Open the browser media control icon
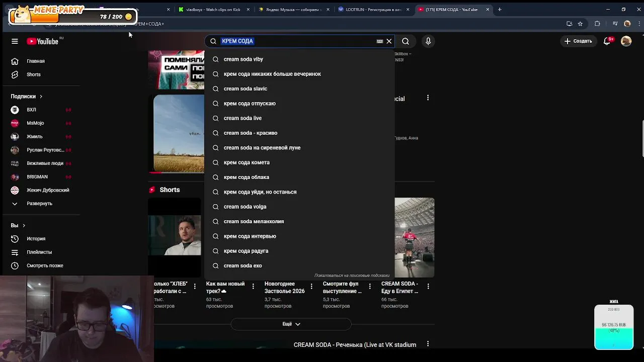644x362 pixels. coord(615,24)
